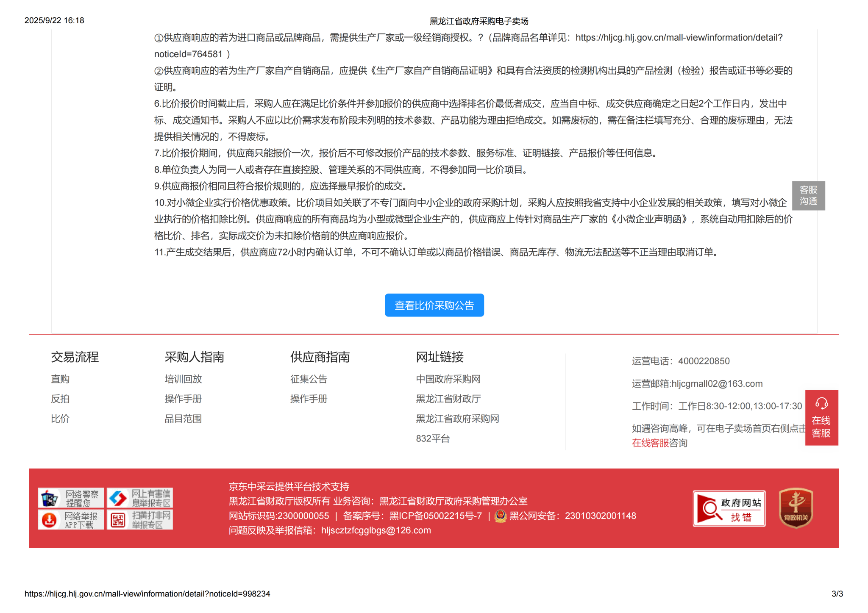
Task: Open the red 在线客服 headset widget
Action: click(821, 417)
